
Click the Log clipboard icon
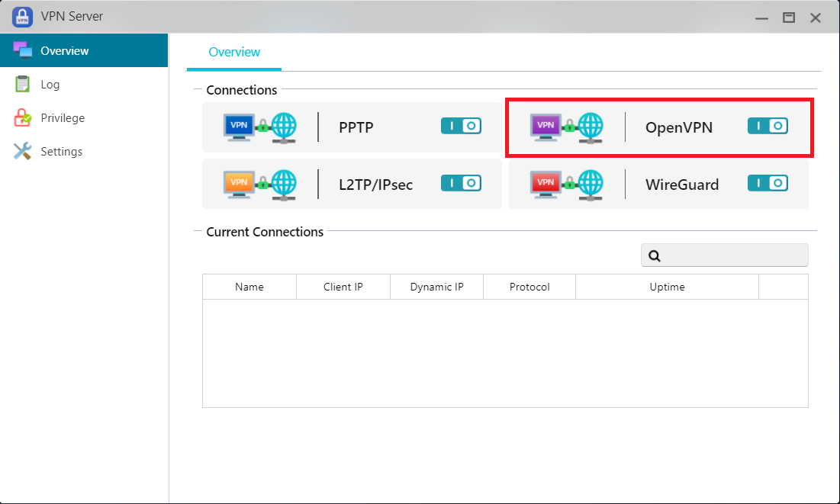click(22, 84)
